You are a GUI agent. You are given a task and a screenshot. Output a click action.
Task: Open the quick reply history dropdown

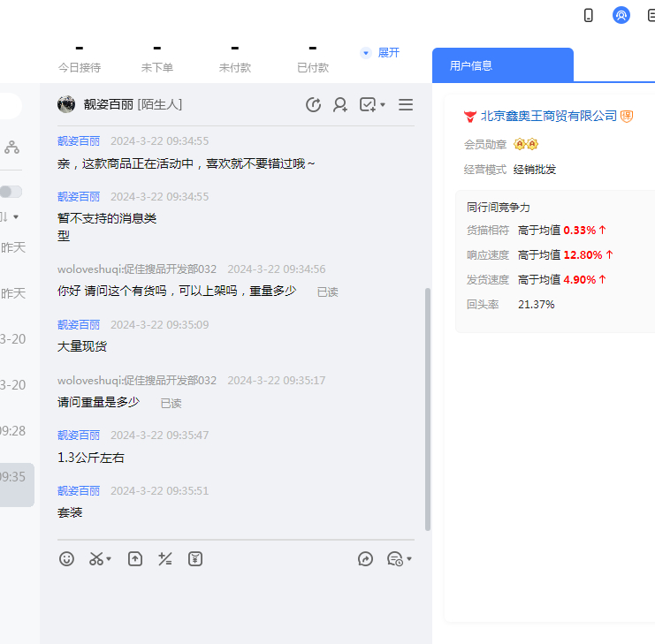(408, 559)
